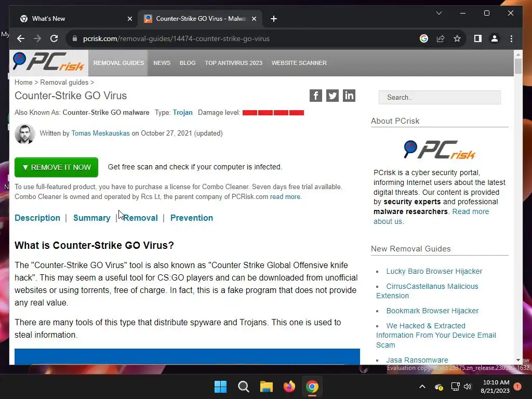Open the Chrome profile icon
Image resolution: width=532 pixels, height=399 pixels.
pyautogui.click(x=495, y=38)
